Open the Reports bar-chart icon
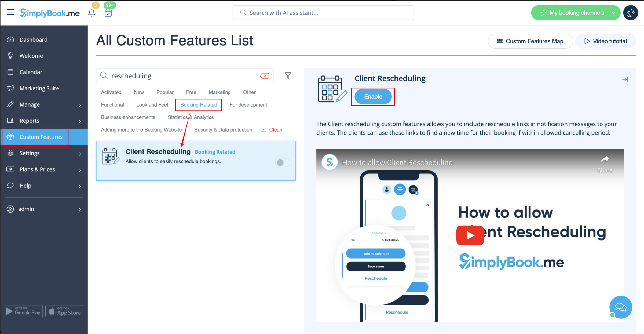Screen dimensions: 644x334 pyautogui.click(x=10, y=121)
